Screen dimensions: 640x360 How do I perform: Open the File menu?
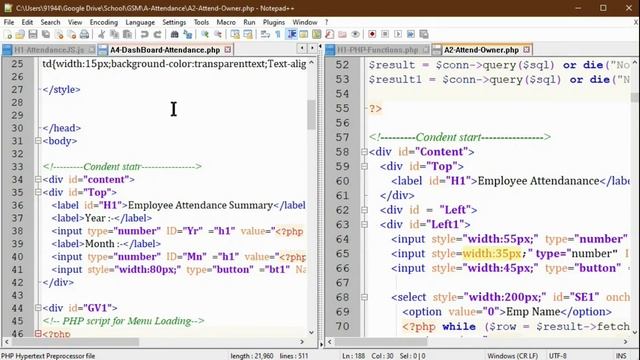tap(9, 22)
